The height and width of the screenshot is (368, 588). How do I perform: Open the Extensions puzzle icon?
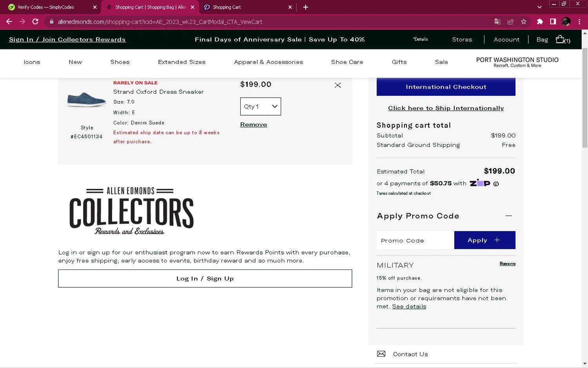pos(540,22)
